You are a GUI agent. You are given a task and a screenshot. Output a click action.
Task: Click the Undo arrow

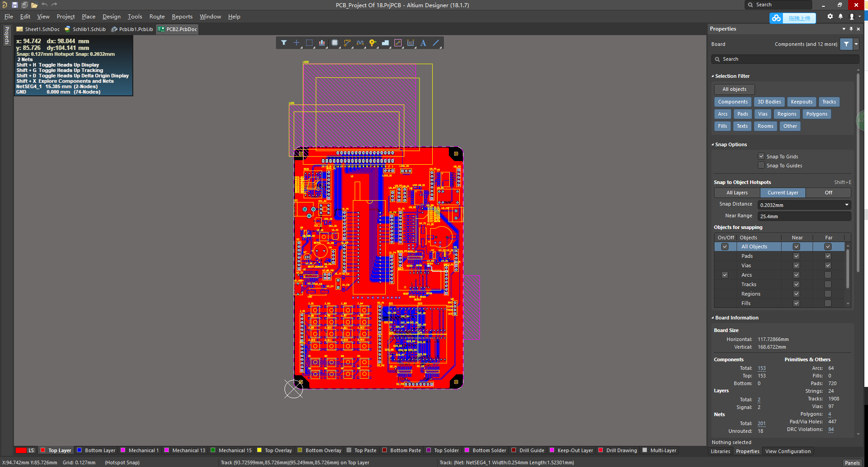pos(45,4)
